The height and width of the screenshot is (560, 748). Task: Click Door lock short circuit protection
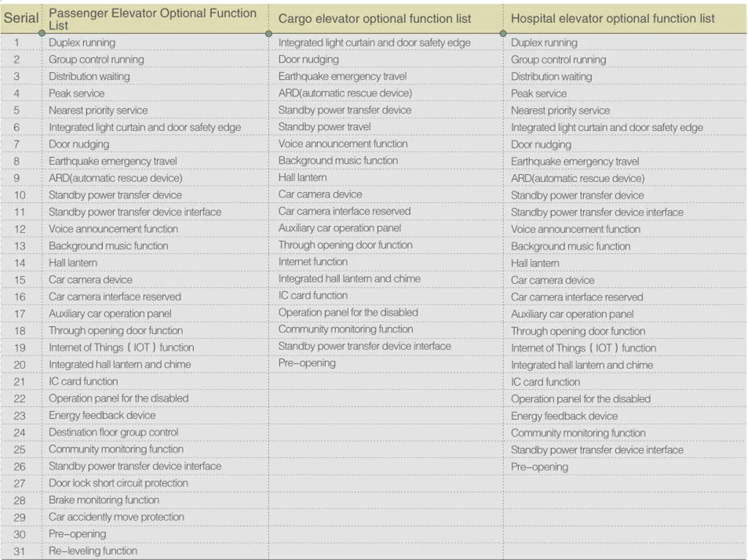click(x=118, y=483)
